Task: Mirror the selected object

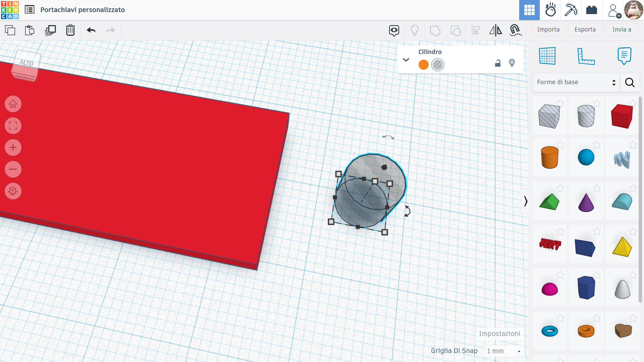Action: (495, 31)
